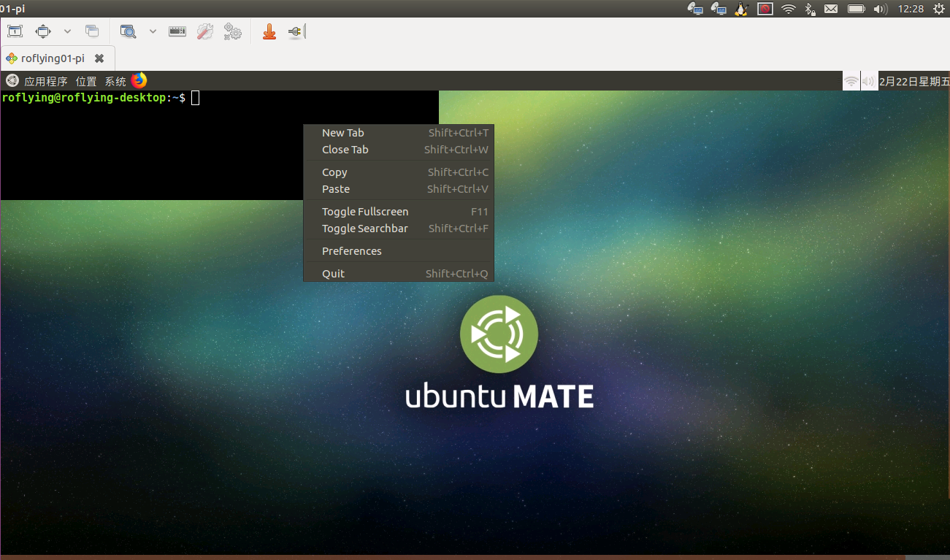Click the switch tab pages icon
This screenshot has height=560, width=950.
[92, 31]
